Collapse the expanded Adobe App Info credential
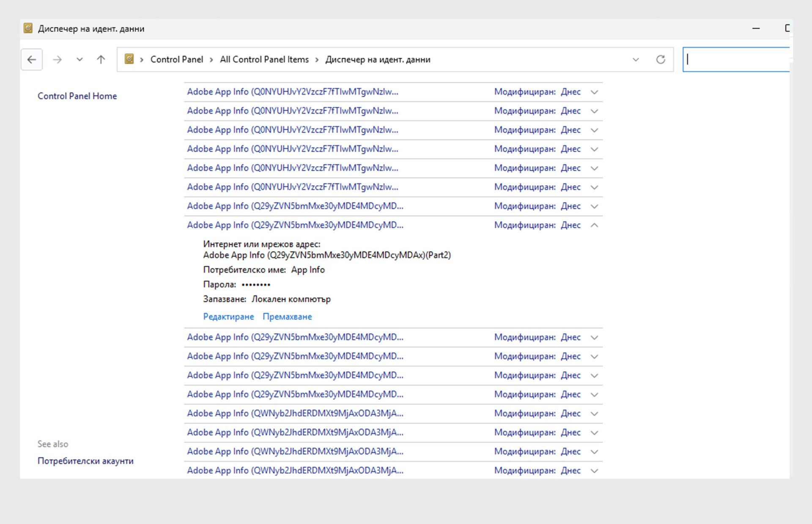Viewport: 812px width, 524px height. [594, 225]
